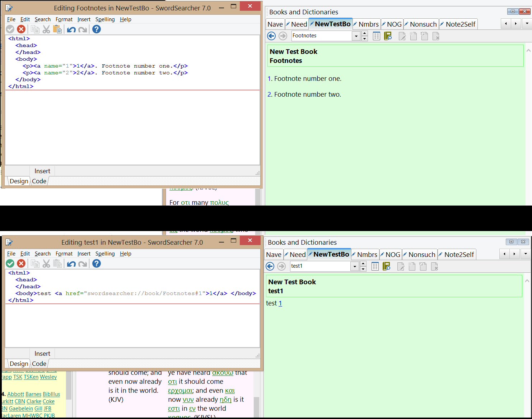Step to the previous entry with the test1 stepper up arrow

[363, 264]
